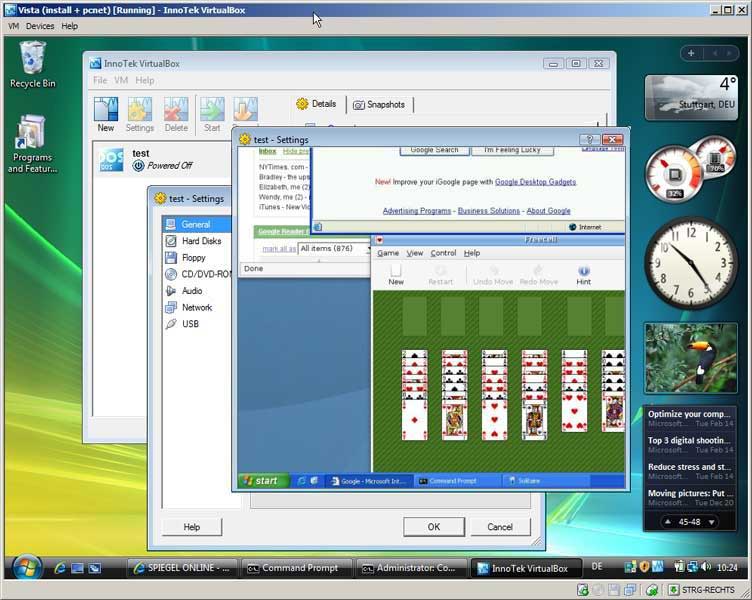Switch to Administrator: Co... taskbar window
The image size is (752, 600).
click(x=411, y=568)
